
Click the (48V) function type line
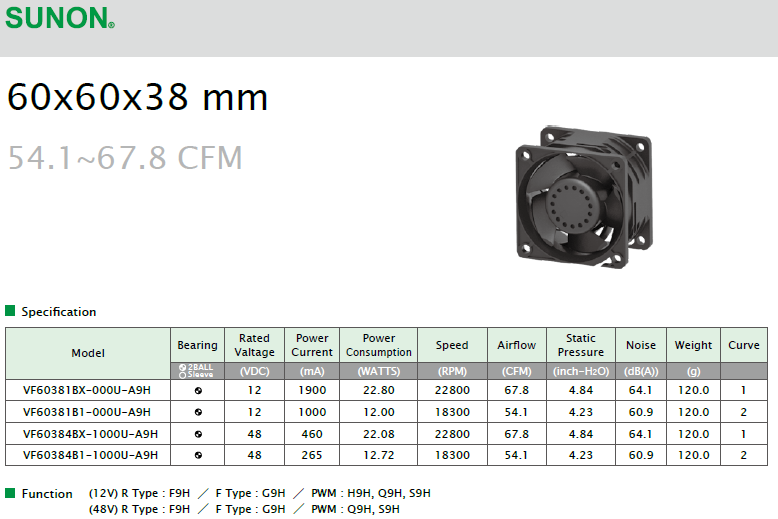[x=244, y=509]
